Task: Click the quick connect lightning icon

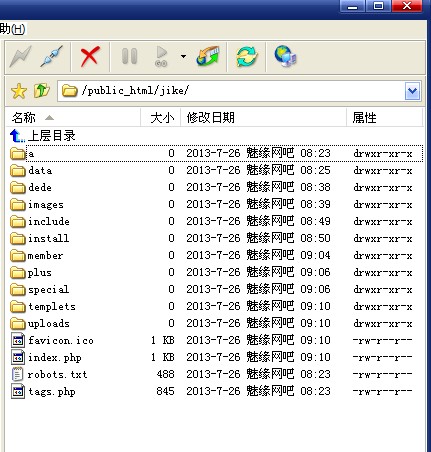Action: pos(21,56)
